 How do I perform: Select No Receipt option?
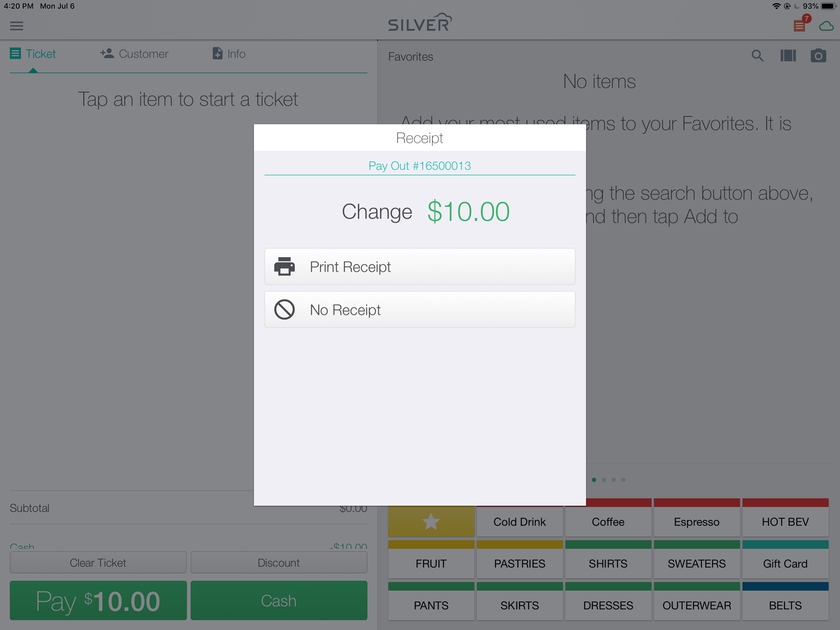420,310
